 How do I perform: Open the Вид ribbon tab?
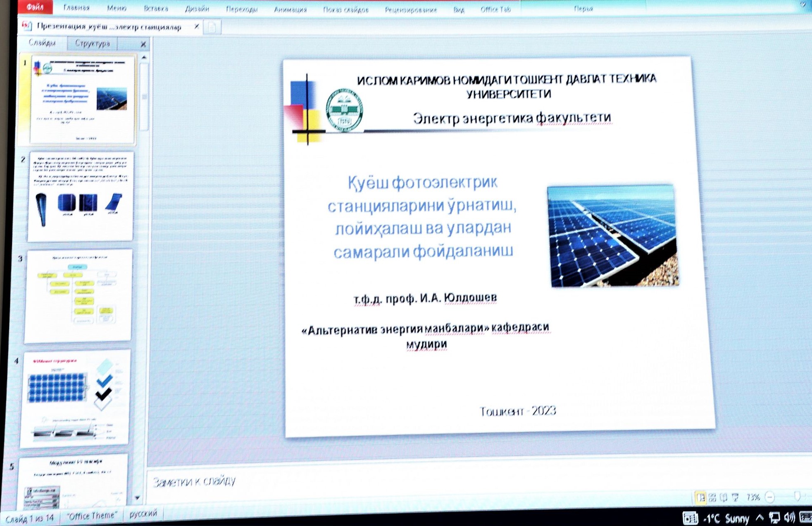[459, 9]
